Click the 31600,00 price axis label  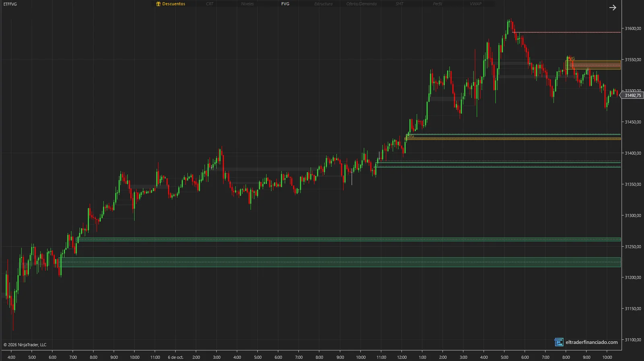tap(633, 29)
